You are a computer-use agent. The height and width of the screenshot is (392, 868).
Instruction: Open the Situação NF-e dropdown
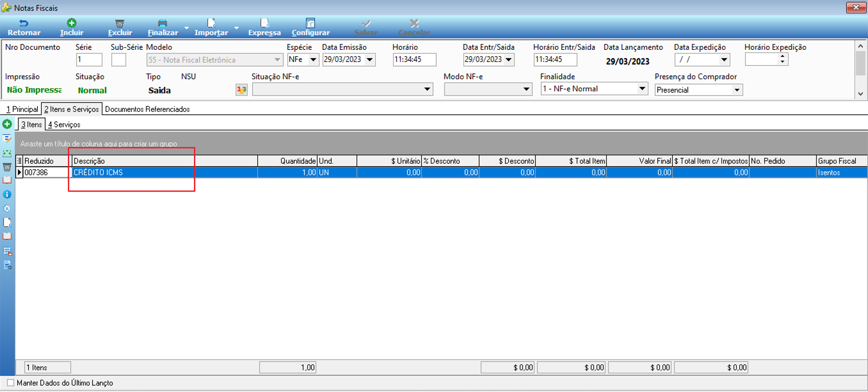(427, 89)
